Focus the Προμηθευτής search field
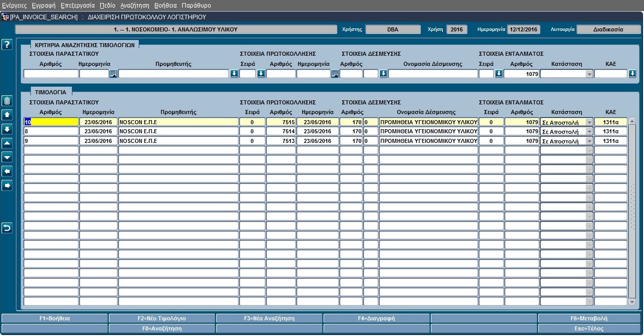The width and height of the screenshot is (644, 336). tap(174, 74)
